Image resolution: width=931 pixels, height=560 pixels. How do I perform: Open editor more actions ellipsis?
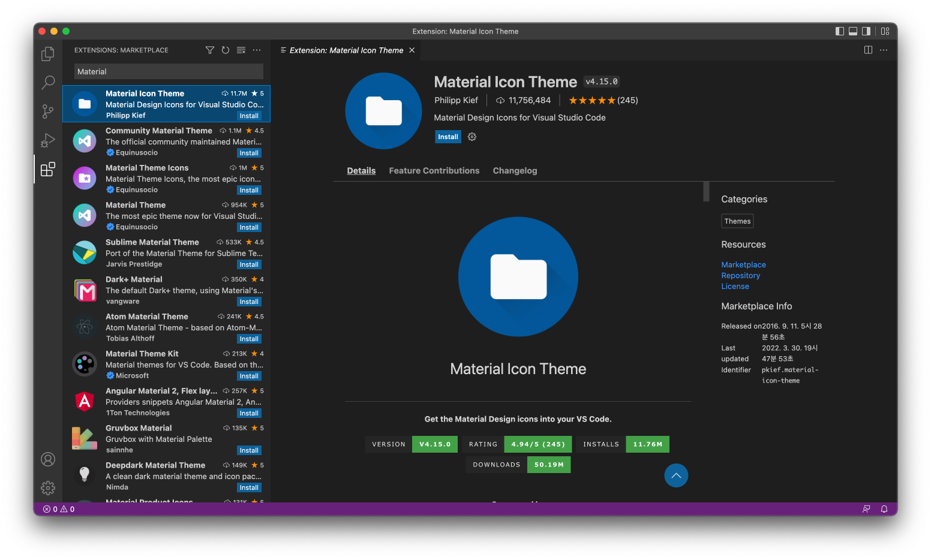coord(884,50)
